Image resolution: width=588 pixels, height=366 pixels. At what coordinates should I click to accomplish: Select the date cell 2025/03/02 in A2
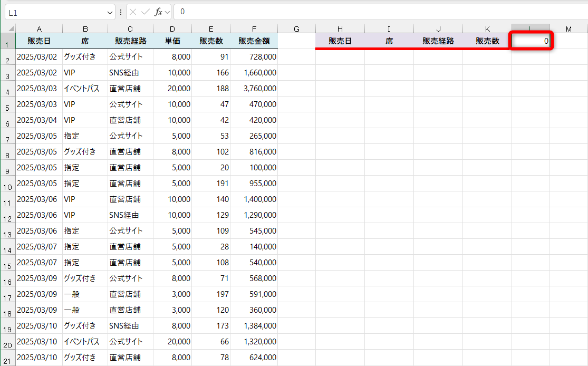click(x=38, y=56)
